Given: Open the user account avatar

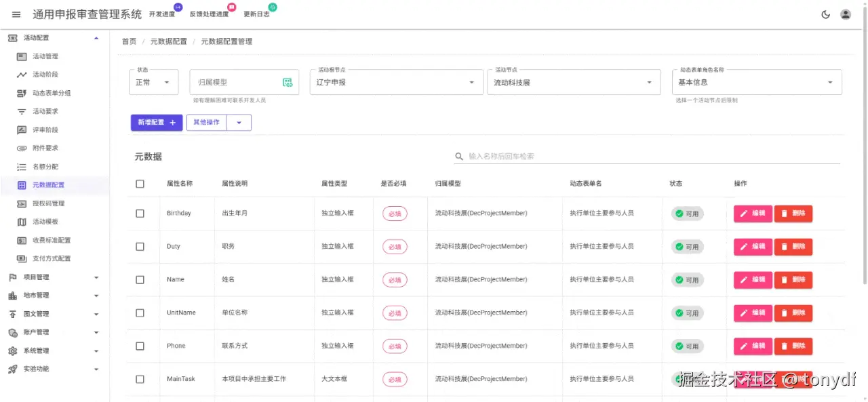Looking at the screenshot, I should click(x=846, y=14).
